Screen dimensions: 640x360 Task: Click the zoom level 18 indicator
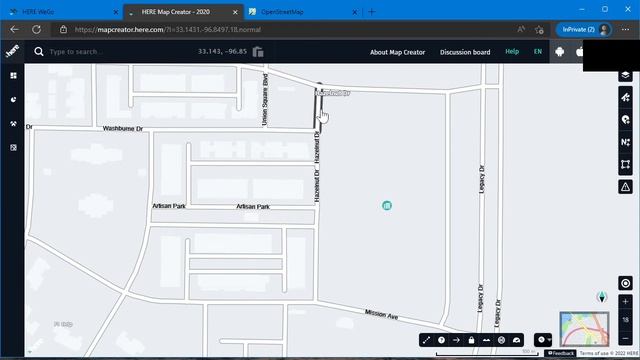click(625, 320)
